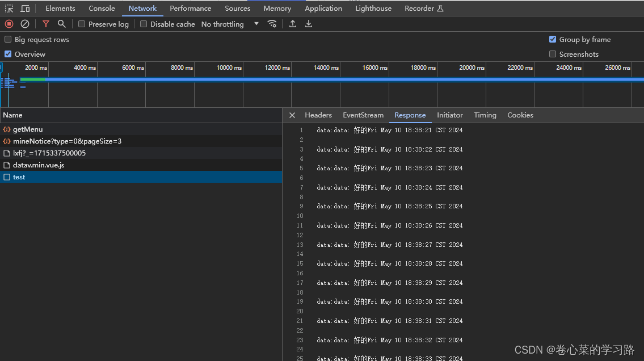The height and width of the screenshot is (361, 644).
Task: Export HAR with download icon
Action: pyautogui.click(x=309, y=24)
